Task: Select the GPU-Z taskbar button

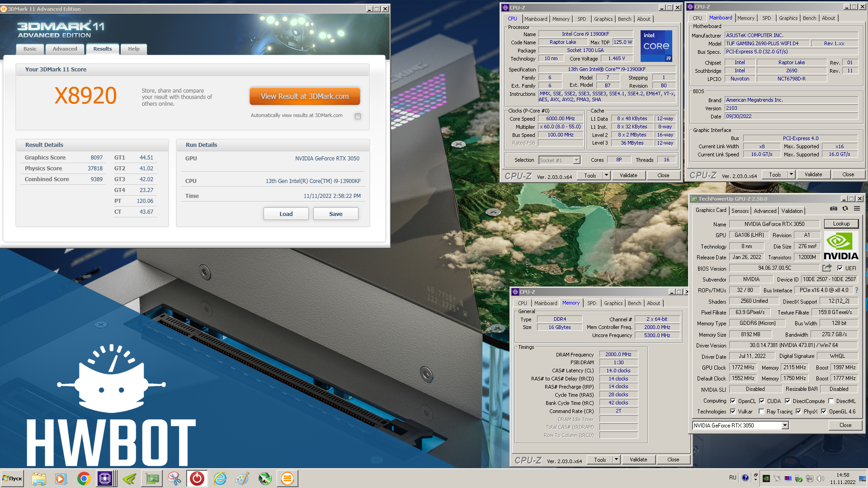Action: 152,479
